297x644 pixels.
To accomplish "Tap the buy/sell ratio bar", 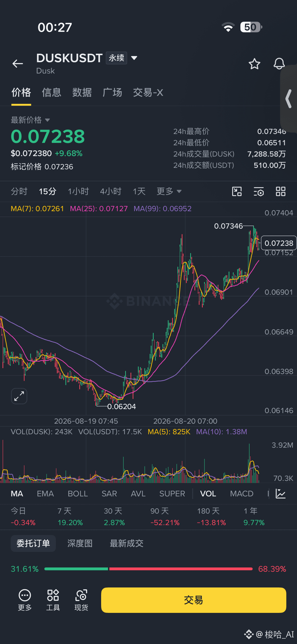I will click(x=148, y=569).
